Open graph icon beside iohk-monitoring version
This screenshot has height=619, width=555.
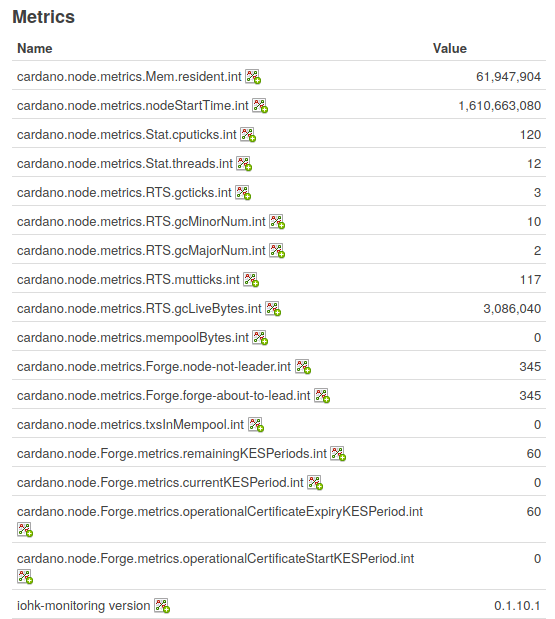point(162,606)
